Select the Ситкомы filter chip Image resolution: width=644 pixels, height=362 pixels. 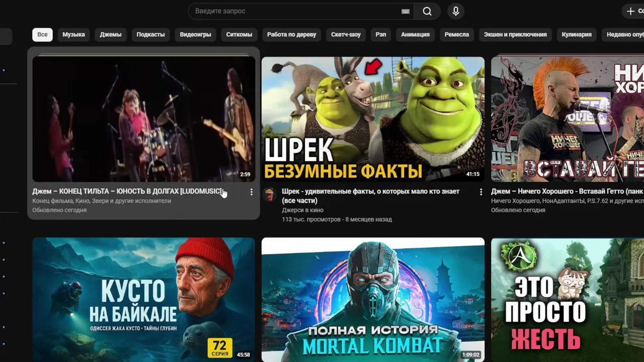239,34
